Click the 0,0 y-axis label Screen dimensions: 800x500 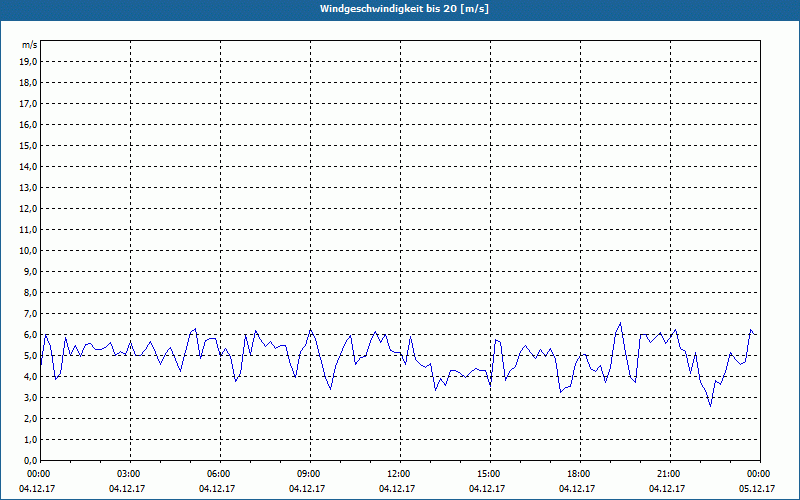(30, 460)
